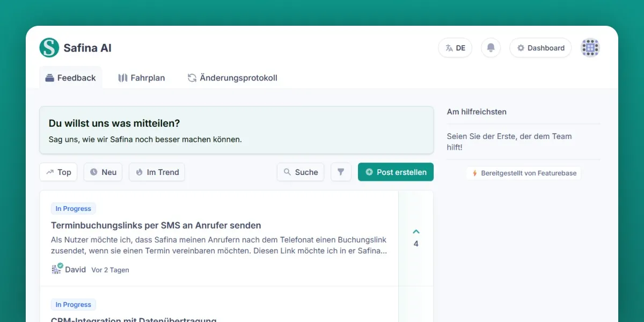Toggle the Im Trend sorting option
The height and width of the screenshot is (322, 644).
coord(157,172)
